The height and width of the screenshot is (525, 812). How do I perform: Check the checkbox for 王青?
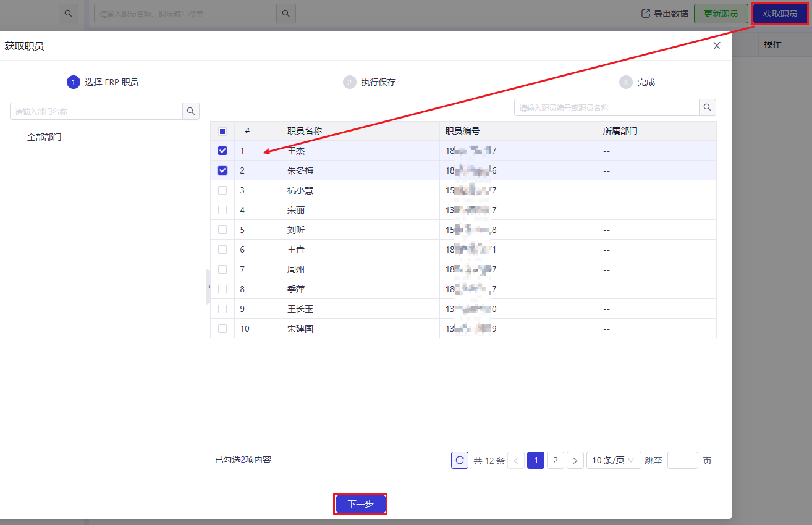pyautogui.click(x=222, y=250)
